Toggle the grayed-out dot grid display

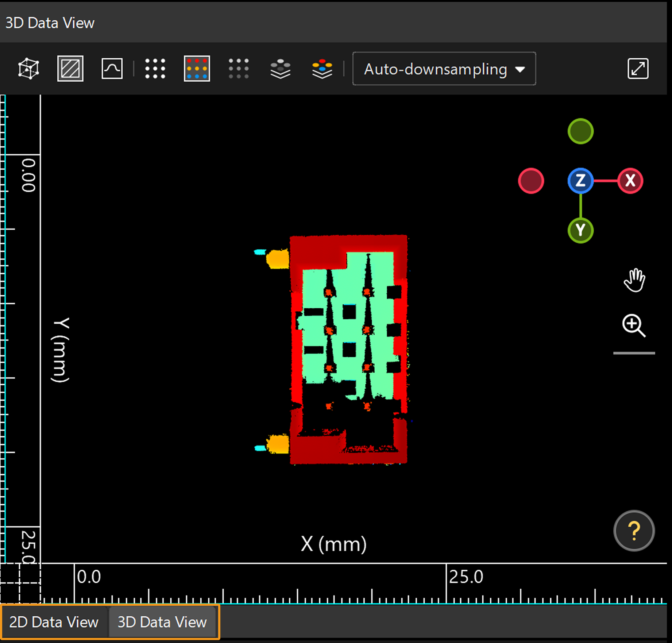pos(239,69)
